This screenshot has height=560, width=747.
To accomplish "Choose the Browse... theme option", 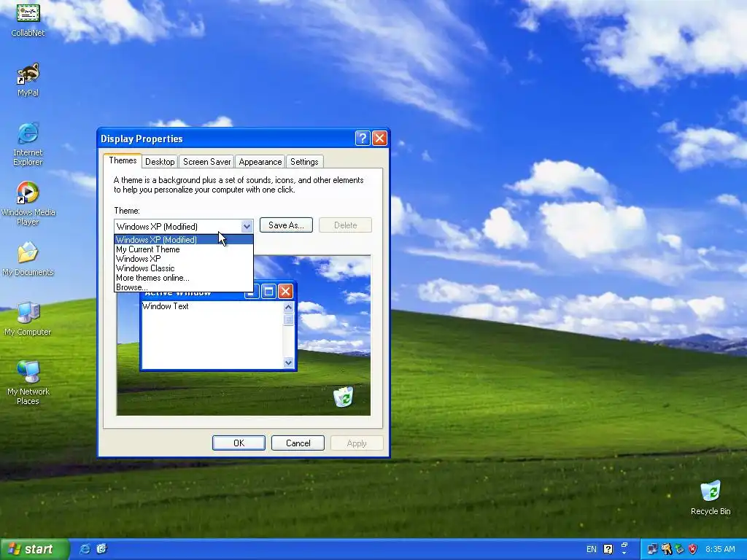I will coord(183,287).
